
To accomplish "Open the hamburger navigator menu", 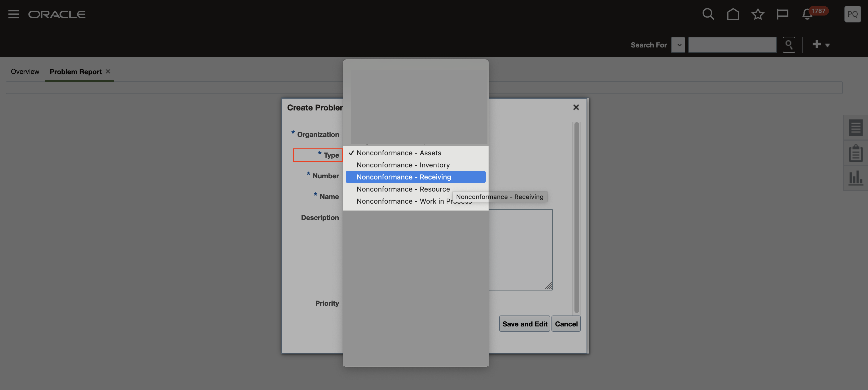I will [x=13, y=14].
